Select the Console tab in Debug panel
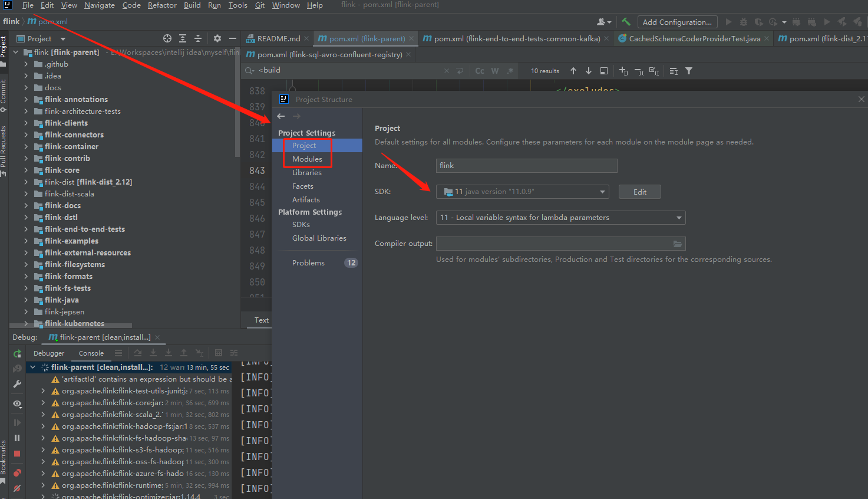This screenshot has height=499, width=868. pos(91,353)
